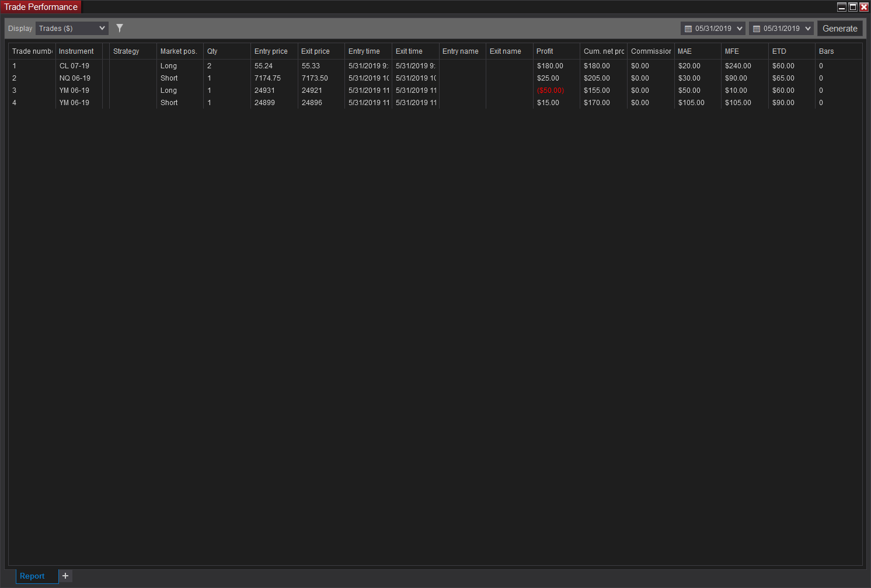Open the start date calendar picker

(x=713, y=28)
